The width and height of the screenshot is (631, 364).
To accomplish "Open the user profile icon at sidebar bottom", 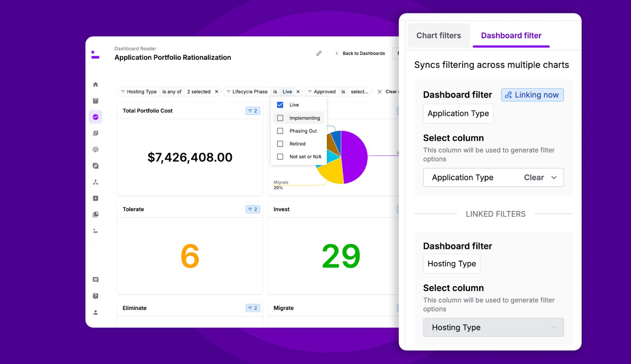I will (x=95, y=312).
